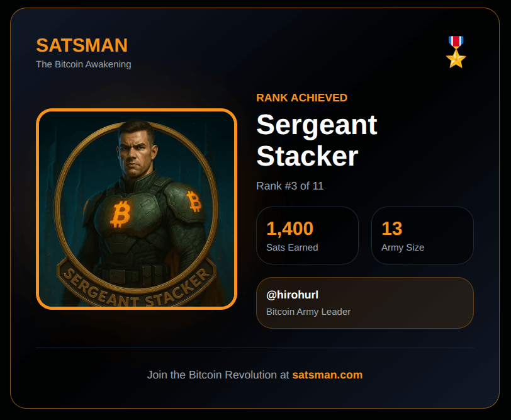Click the 13 army size number
This screenshot has height=420, width=511.
(x=391, y=228)
